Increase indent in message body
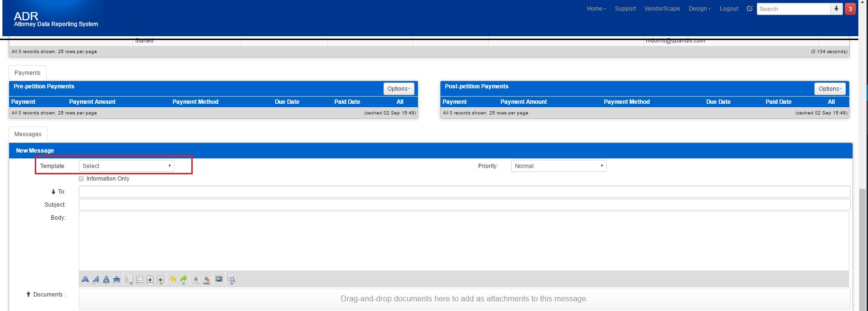The height and width of the screenshot is (311, 868). coord(150,280)
